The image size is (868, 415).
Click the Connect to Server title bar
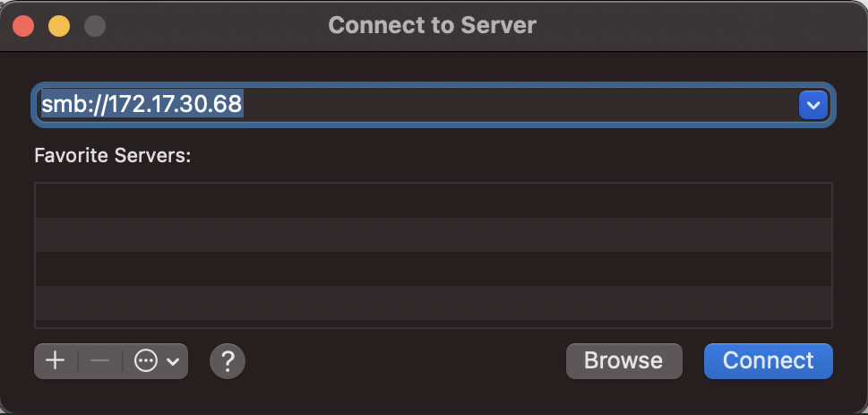tap(433, 25)
